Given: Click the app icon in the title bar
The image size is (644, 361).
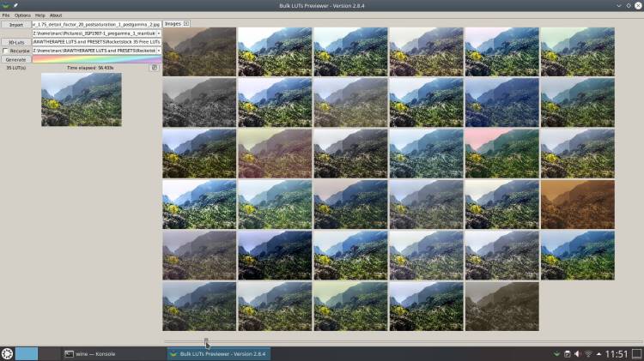Looking at the screenshot, I should [x=6, y=5].
